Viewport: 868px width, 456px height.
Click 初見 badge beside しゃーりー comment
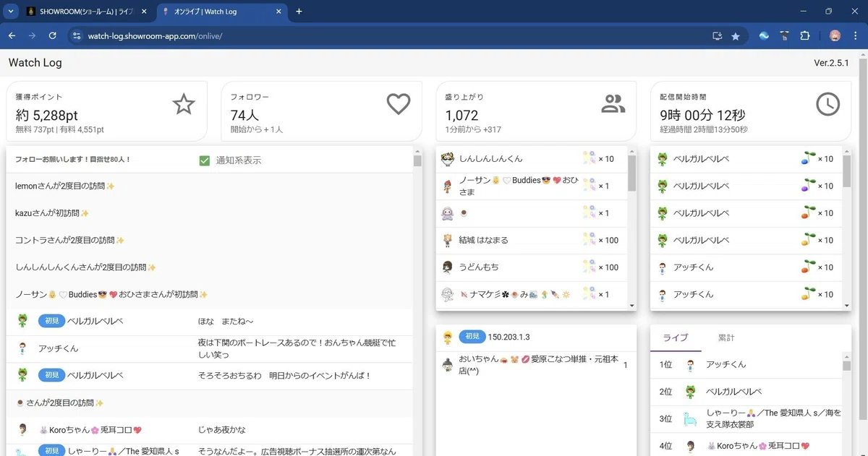tap(51, 451)
